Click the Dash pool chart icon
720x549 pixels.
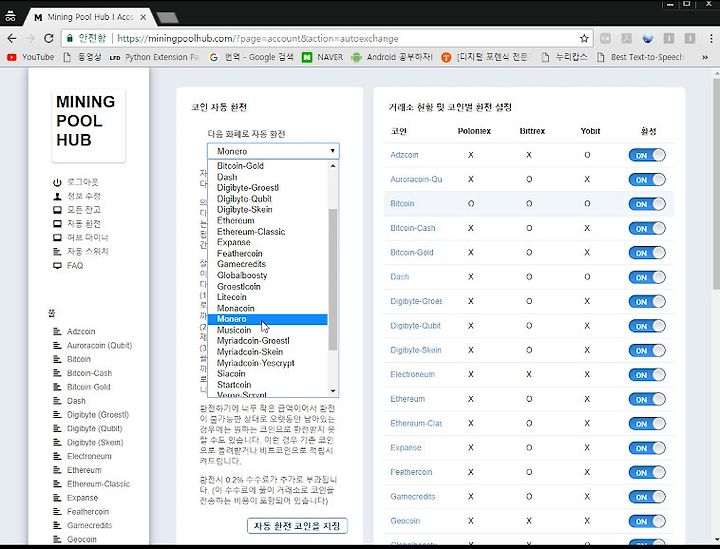(x=57, y=401)
